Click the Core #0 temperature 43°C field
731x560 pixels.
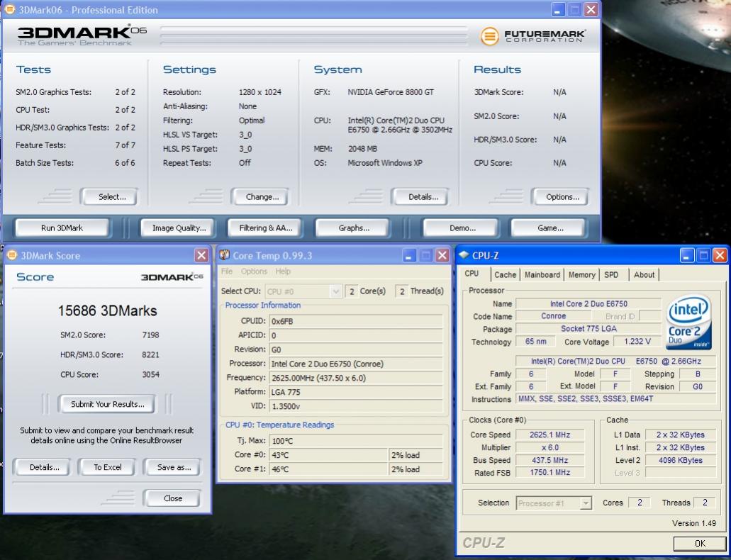click(329, 455)
